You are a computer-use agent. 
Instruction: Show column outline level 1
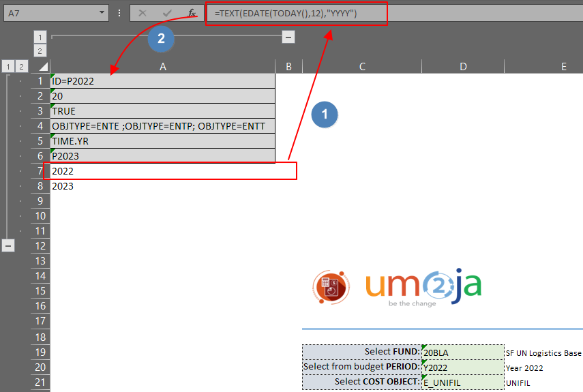click(x=40, y=37)
